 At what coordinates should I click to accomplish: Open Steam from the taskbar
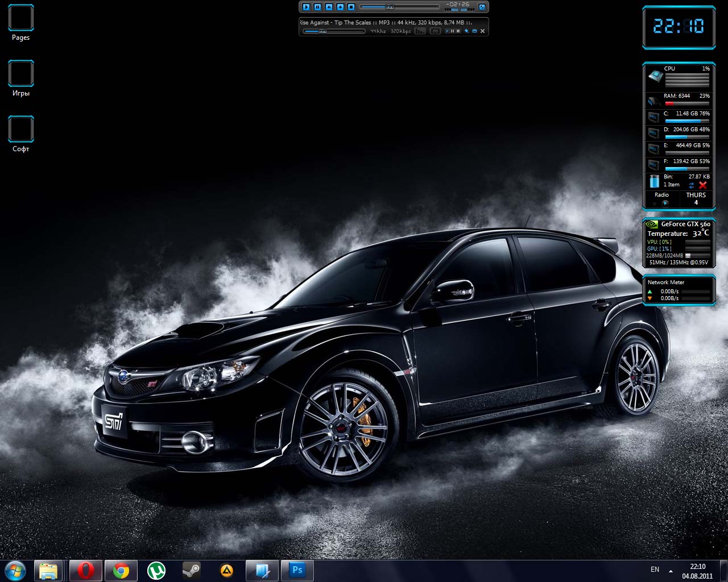point(191,570)
